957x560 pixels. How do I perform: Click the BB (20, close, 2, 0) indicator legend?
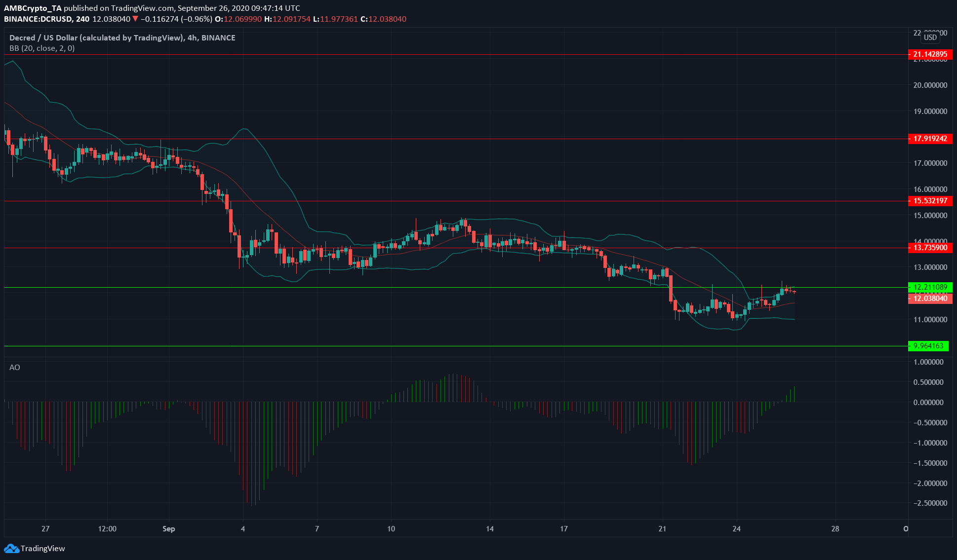coord(42,48)
